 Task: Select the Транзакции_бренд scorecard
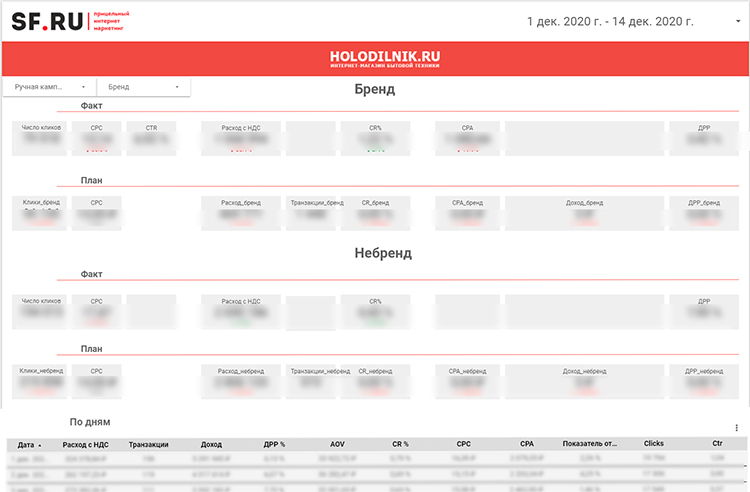[310, 213]
